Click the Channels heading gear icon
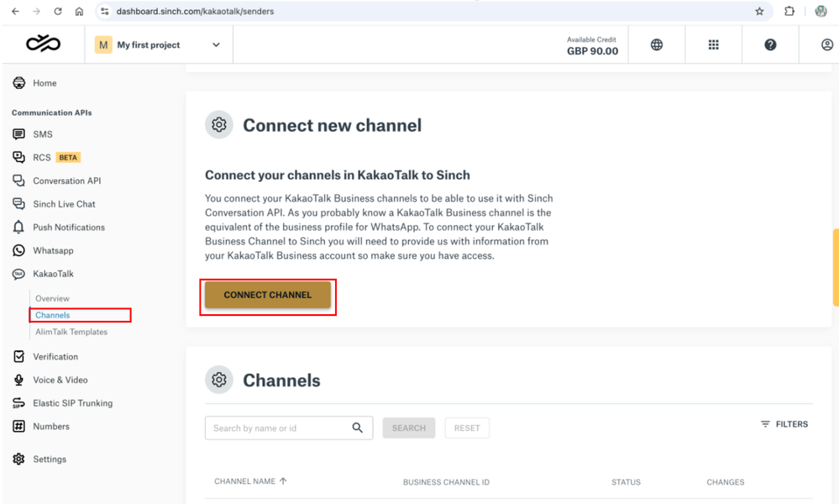The height and width of the screenshot is (504, 839). pos(219,380)
